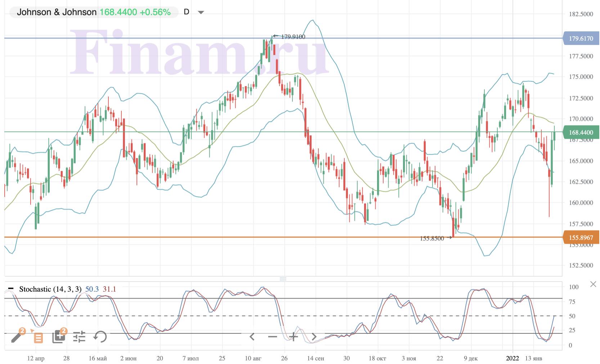600x364 pixels.
Task: Click the 12 апр date label
Action: pos(36,358)
